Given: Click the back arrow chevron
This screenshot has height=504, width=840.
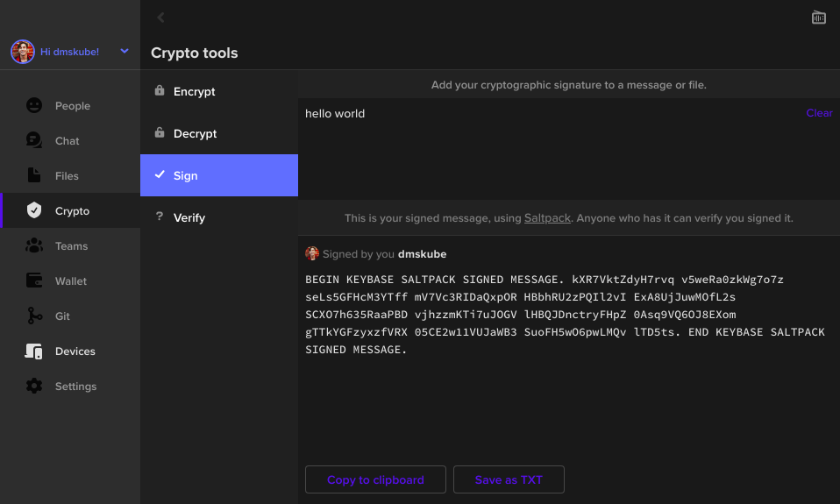Looking at the screenshot, I should tap(160, 18).
